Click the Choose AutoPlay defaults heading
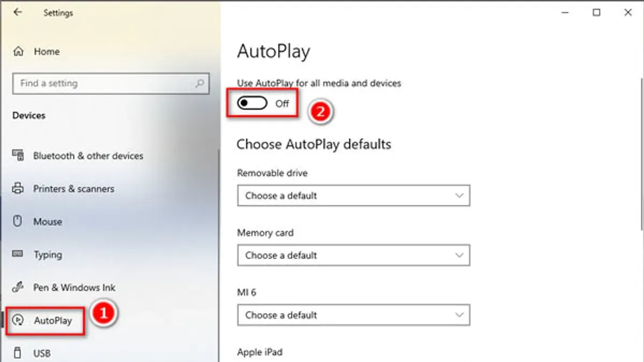 (x=314, y=144)
